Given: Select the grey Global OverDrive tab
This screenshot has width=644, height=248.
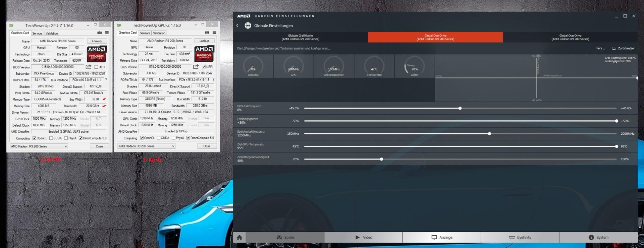Looking at the screenshot, I should click(570, 37).
